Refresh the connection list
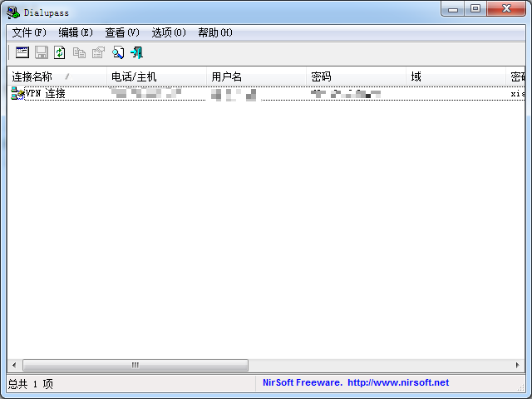The width and height of the screenshot is (532, 399). [x=60, y=52]
